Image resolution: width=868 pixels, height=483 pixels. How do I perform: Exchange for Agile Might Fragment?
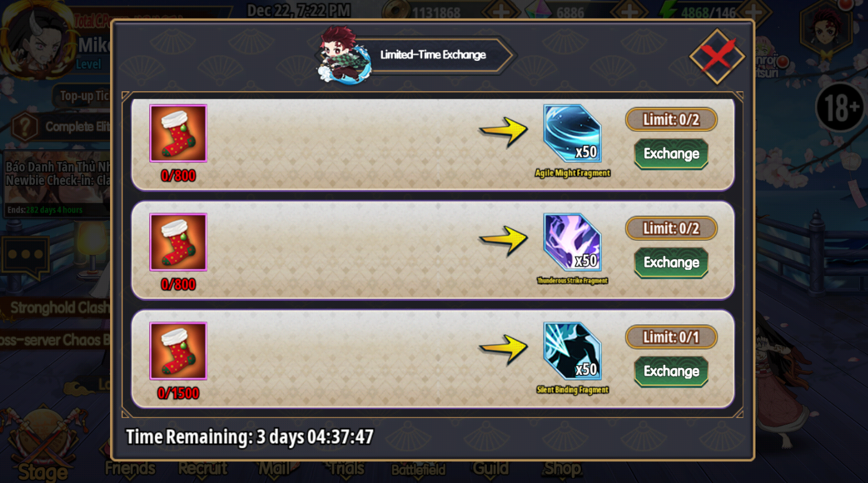tap(671, 154)
